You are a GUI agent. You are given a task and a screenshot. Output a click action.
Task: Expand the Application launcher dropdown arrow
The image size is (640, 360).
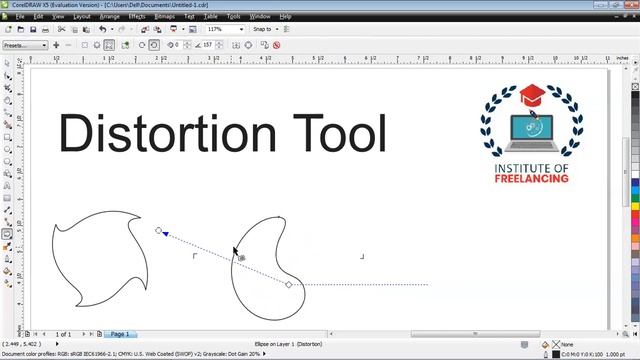click(183, 29)
